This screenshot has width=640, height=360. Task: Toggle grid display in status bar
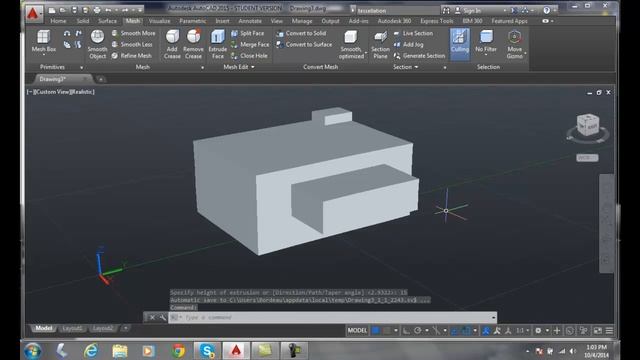pos(376,330)
